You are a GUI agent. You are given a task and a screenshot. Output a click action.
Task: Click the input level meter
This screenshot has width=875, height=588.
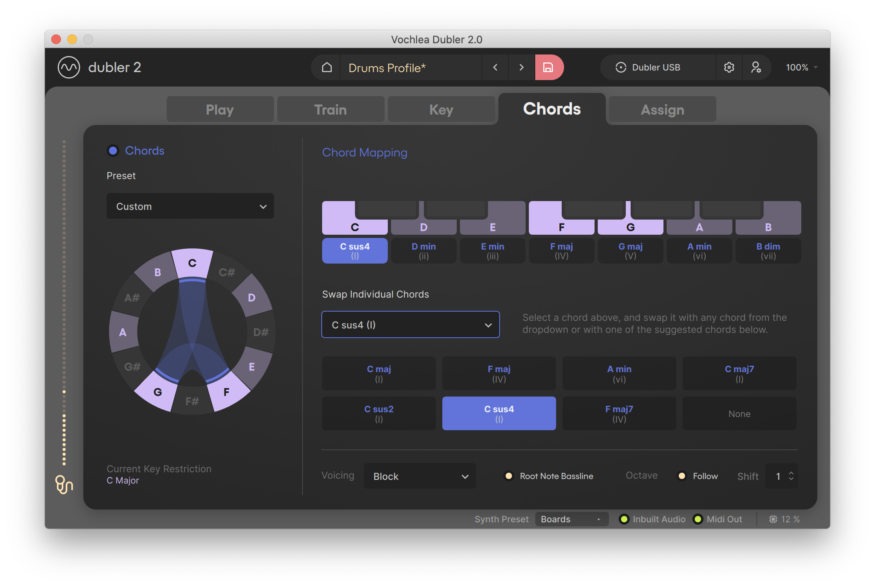tap(64, 302)
